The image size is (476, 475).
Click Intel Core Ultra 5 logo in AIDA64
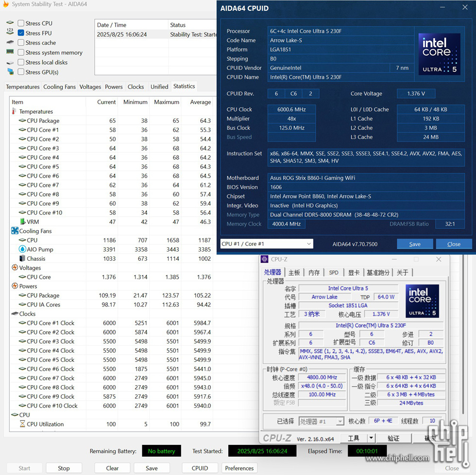[439, 54]
